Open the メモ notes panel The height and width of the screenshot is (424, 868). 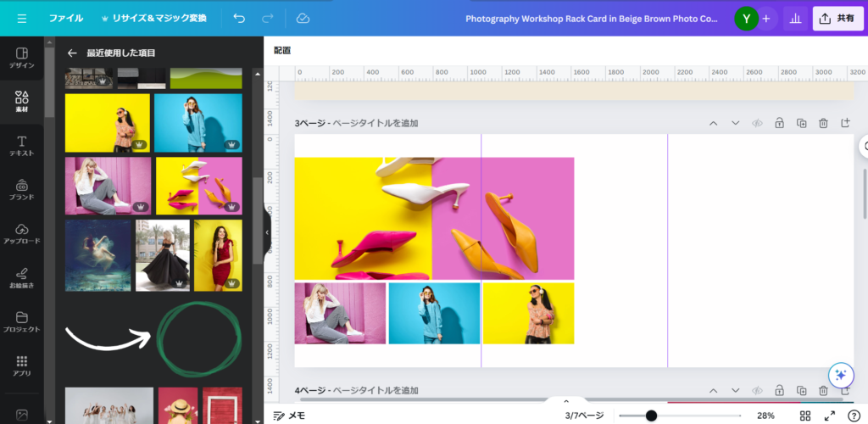point(289,416)
